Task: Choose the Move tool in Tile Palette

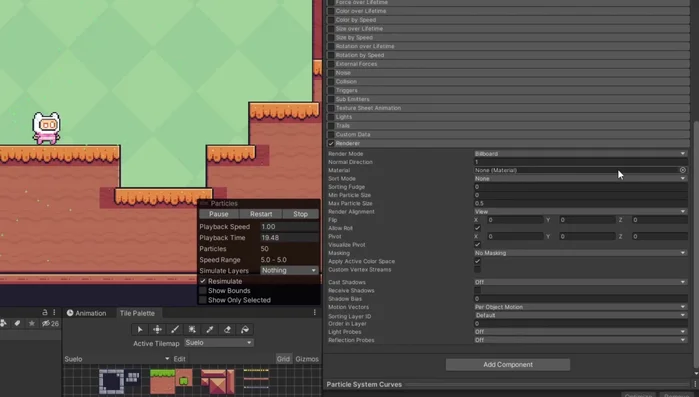Action: pos(157,330)
